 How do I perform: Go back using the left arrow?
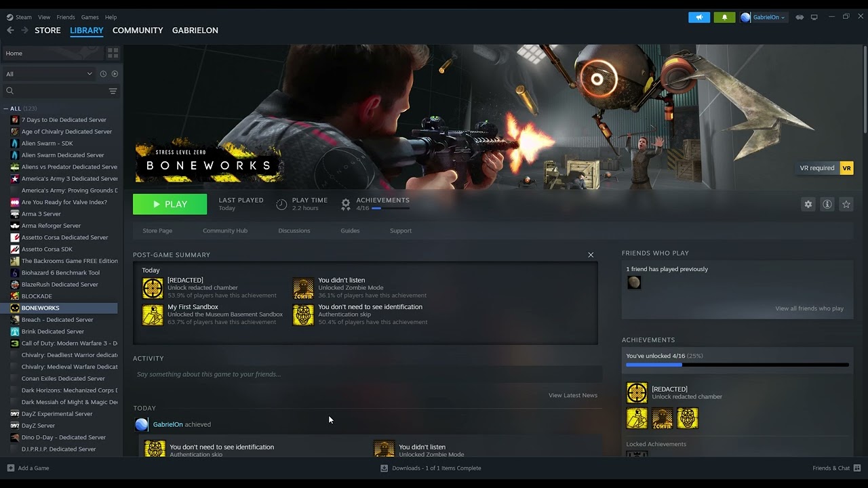click(10, 30)
